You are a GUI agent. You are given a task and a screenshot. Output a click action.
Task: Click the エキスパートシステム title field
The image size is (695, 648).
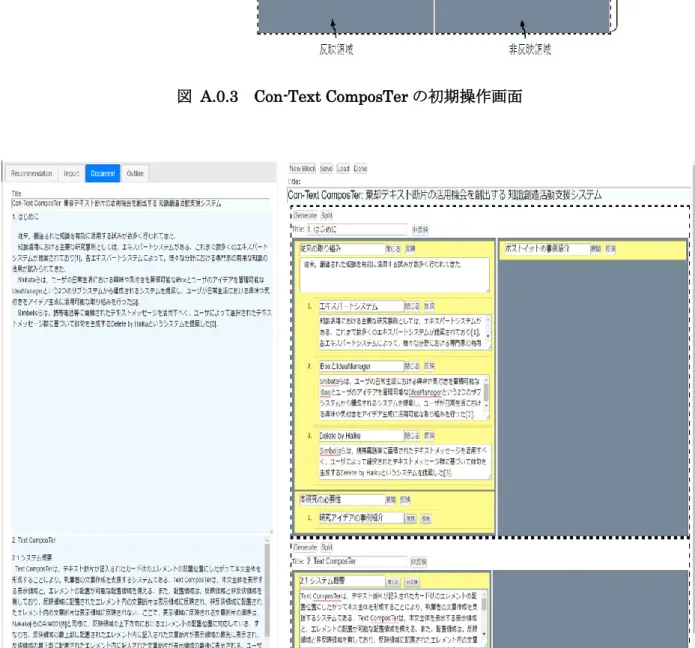[x=361, y=306]
